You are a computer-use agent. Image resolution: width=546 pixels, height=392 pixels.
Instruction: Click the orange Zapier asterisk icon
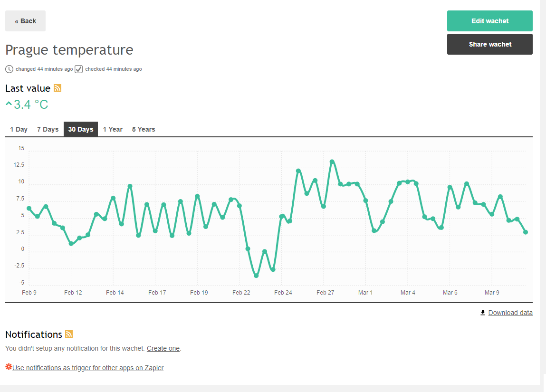point(9,367)
